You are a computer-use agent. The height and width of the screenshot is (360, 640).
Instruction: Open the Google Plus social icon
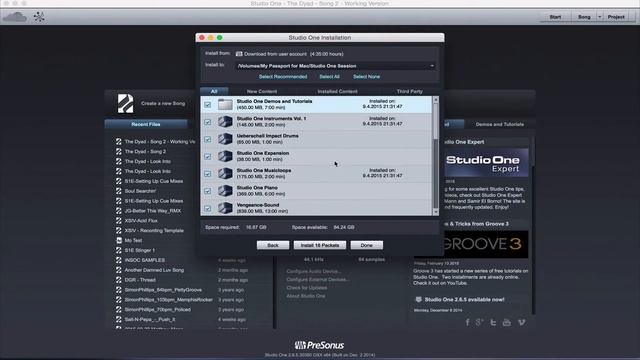click(480, 322)
